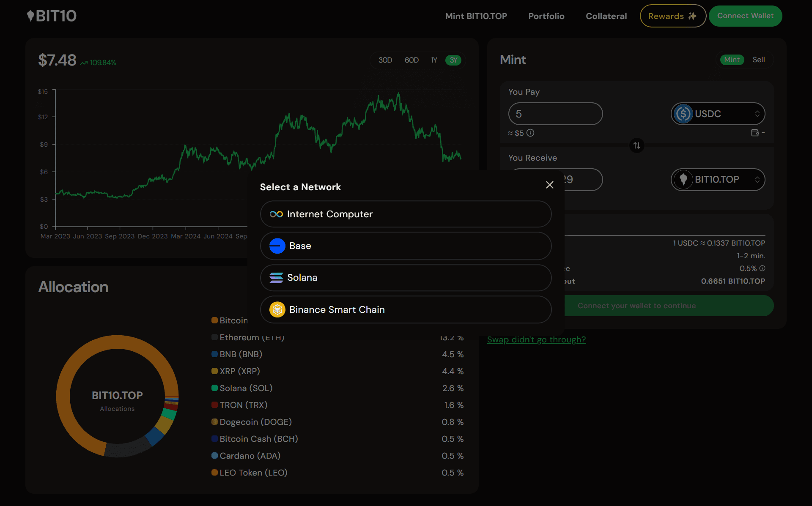
Task: Select the 30D chart range
Action: point(385,60)
